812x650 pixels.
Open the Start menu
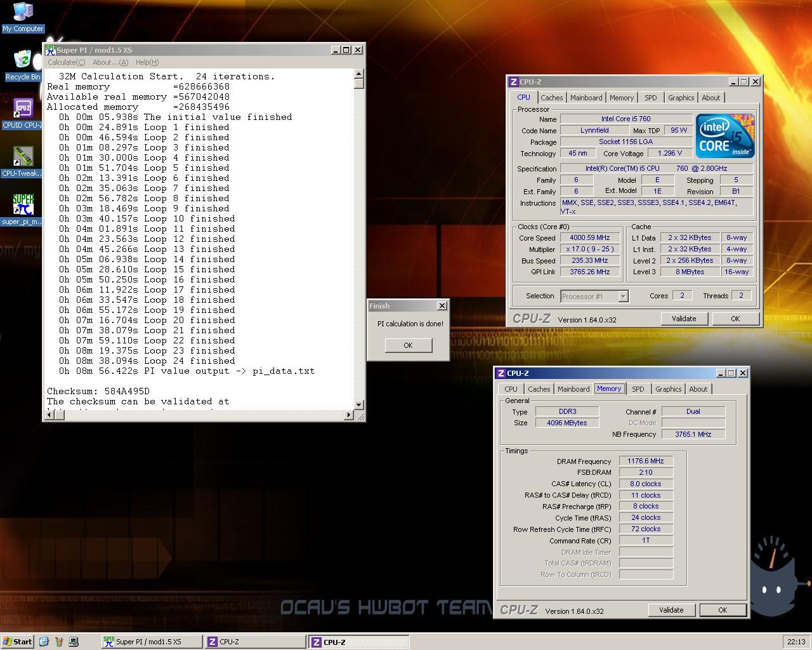[18, 642]
